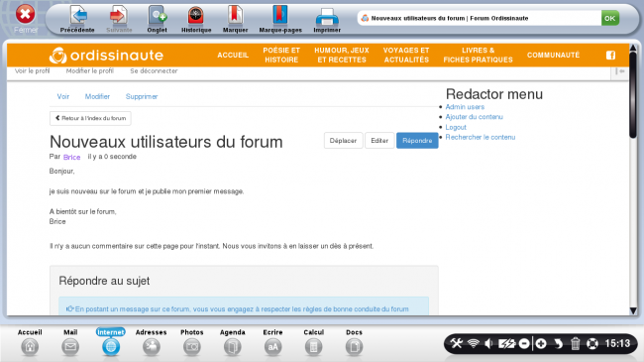The height and width of the screenshot is (362, 644).
Task: Open settings tools wrench icon
Action: click(457, 343)
